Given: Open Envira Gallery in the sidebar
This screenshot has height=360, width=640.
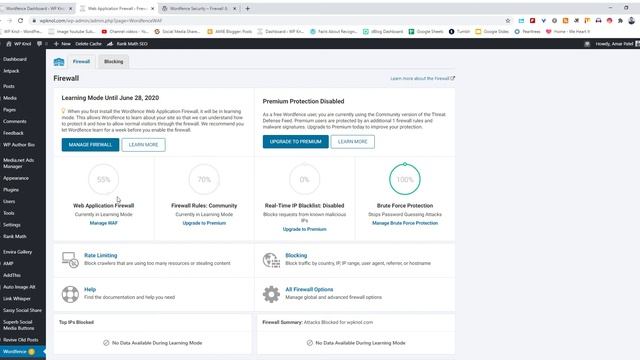Looking at the screenshot, I should (x=18, y=252).
